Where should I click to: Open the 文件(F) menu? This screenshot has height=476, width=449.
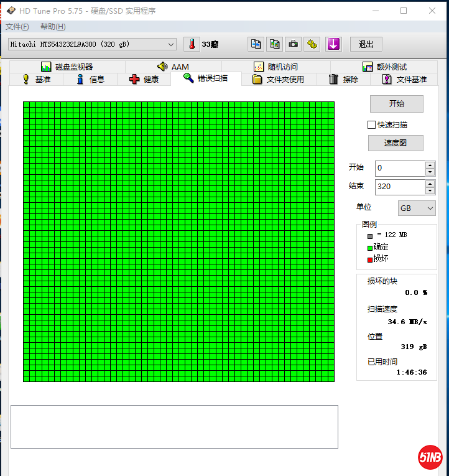tap(17, 27)
